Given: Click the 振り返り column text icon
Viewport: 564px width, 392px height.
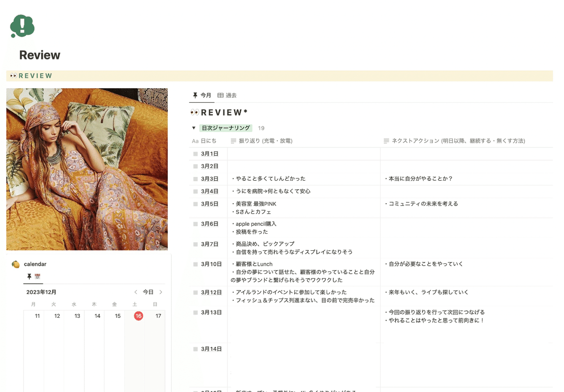Looking at the screenshot, I should pyautogui.click(x=234, y=140).
